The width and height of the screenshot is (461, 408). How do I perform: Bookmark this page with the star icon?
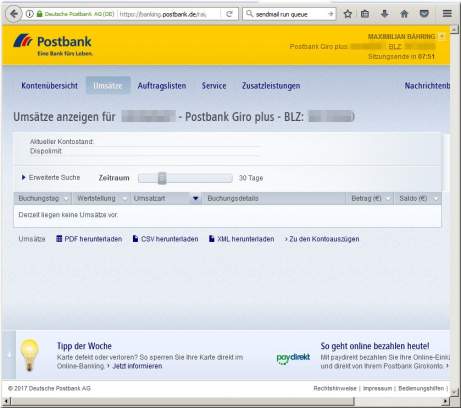coord(348,14)
